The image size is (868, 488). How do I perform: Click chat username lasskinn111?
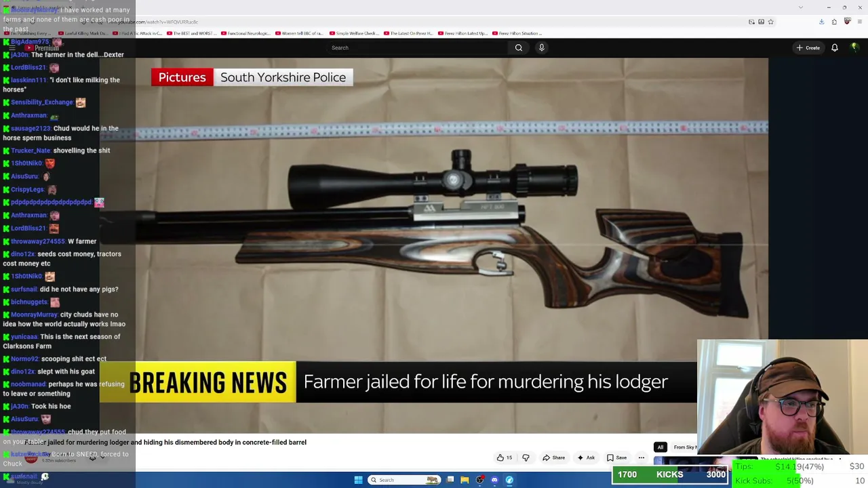coord(28,80)
